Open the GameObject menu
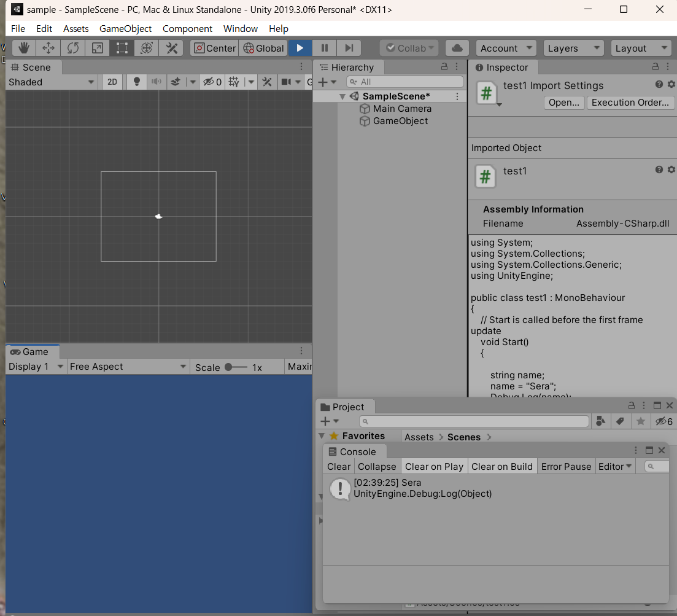The height and width of the screenshot is (616, 677). [x=125, y=28]
